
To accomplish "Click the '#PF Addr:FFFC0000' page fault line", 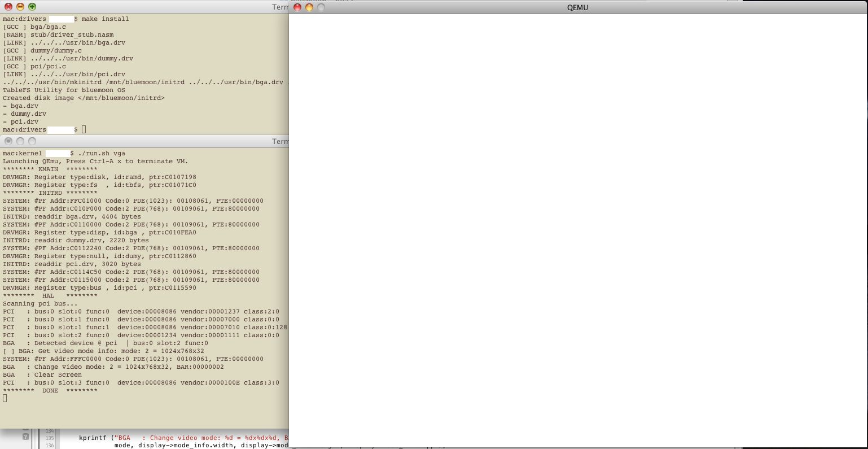I will pyautogui.click(x=133, y=359).
